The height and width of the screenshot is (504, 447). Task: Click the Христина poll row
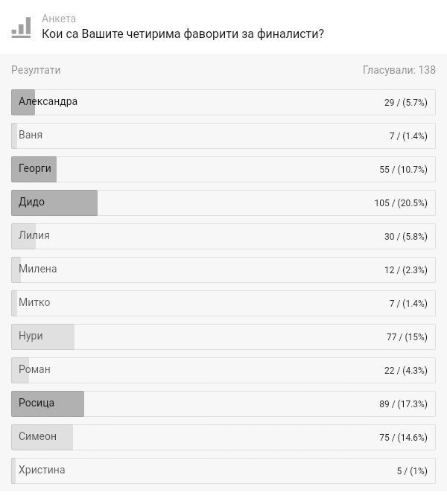(x=223, y=471)
